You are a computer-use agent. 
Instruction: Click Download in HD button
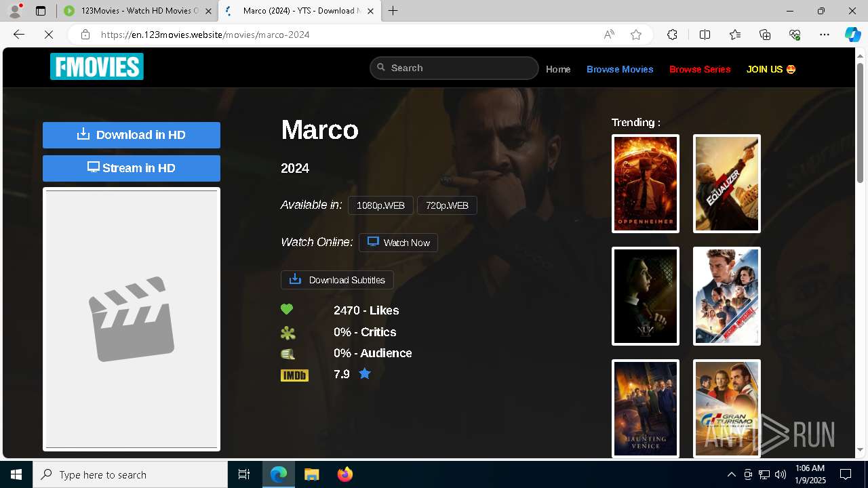(132, 135)
